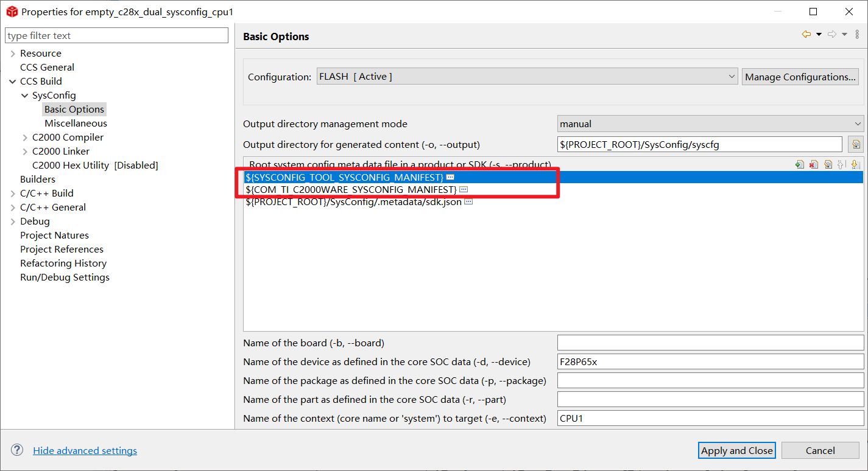Click the Edit manifest entry icon
This screenshot has height=471, width=868.
point(828,164)
